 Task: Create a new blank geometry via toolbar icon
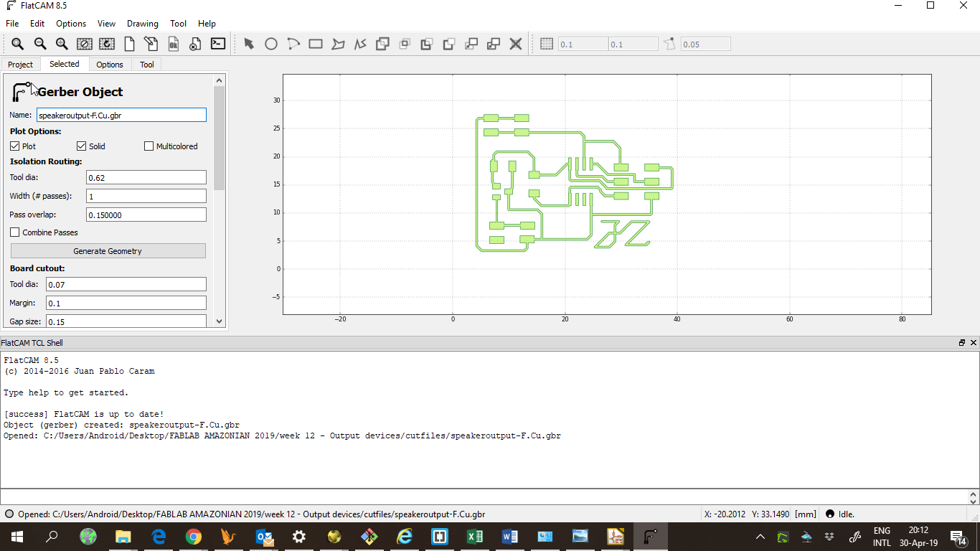pos(129,44)
